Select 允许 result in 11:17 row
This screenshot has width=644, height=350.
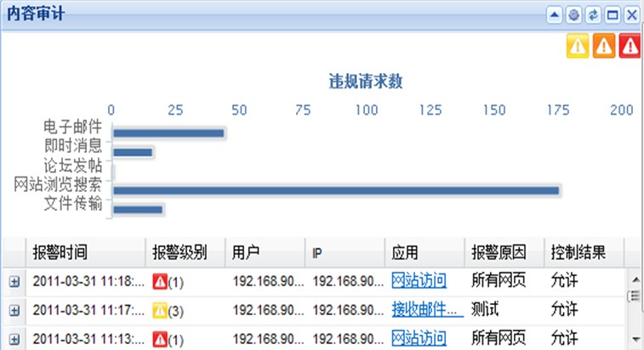tap(564, 309)
